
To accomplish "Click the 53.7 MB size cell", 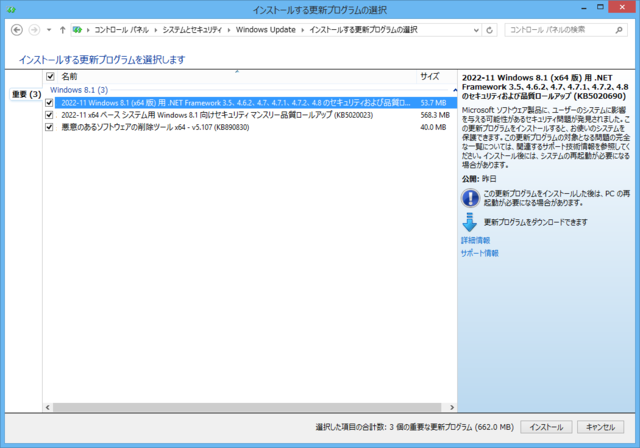I will pos(433,103).
